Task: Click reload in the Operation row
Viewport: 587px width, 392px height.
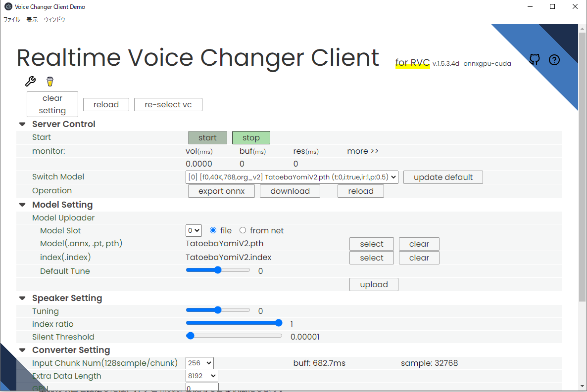Action: pyautogui.click(x=360, y=191)
